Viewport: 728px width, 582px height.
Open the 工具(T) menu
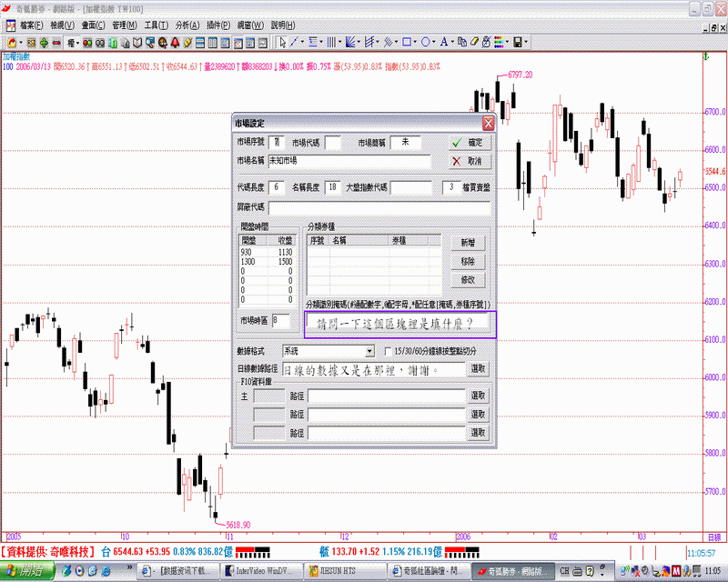coord(156,25)
